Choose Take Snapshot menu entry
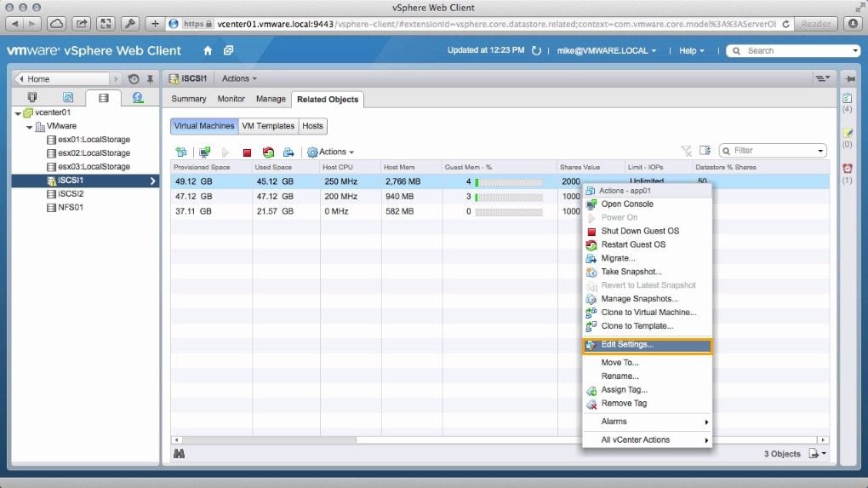The height and width of the screenshot is (488, 868). coord(647,272)
